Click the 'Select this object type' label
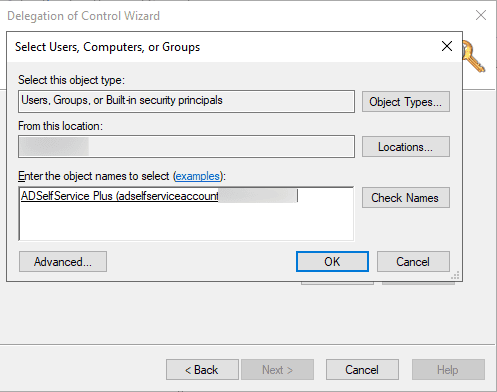 71,80
